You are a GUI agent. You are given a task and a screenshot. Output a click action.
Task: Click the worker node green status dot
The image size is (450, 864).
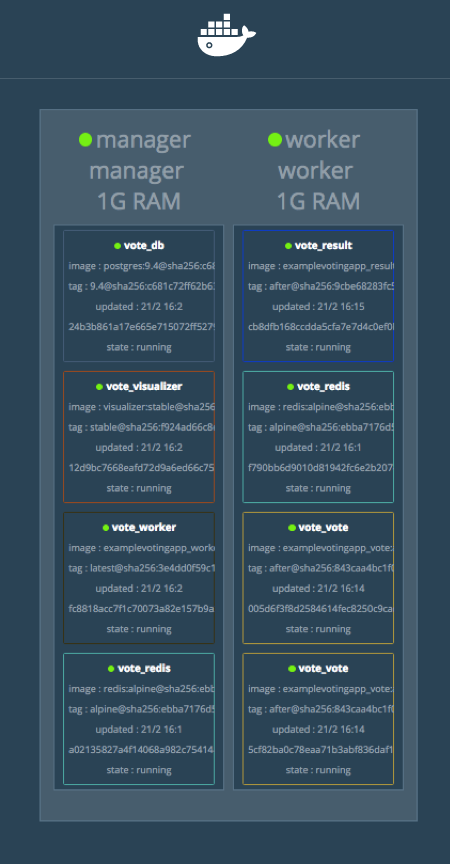[275, 140]
